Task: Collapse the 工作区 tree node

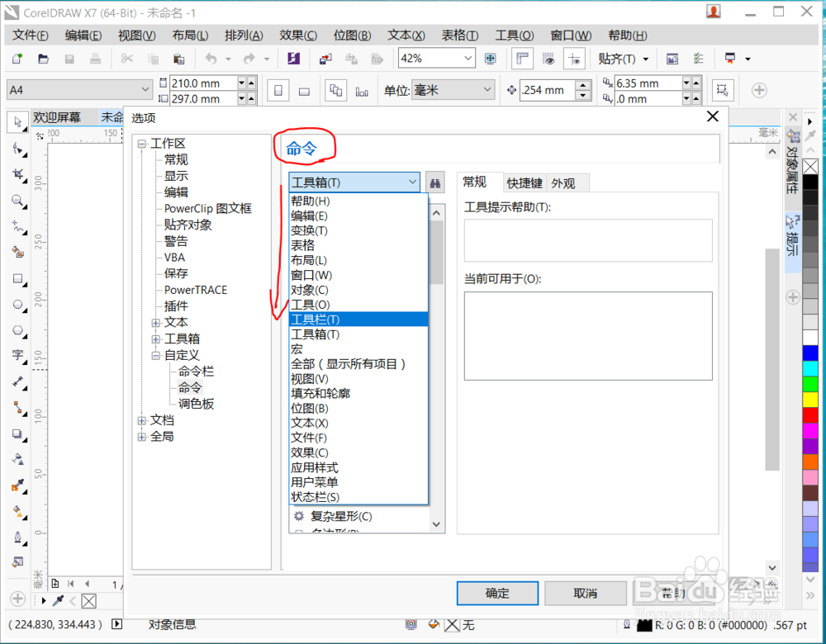Action: pyautogui.click(x=141, y=144)
